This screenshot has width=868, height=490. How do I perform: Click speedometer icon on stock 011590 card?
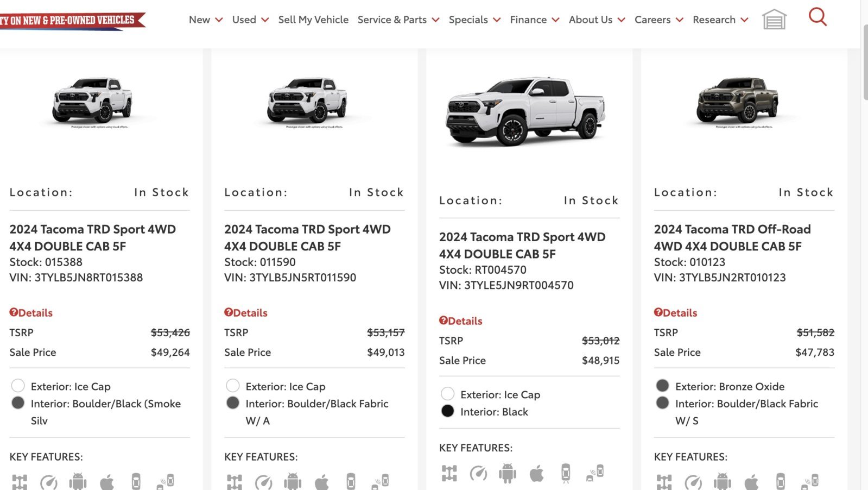263,482
